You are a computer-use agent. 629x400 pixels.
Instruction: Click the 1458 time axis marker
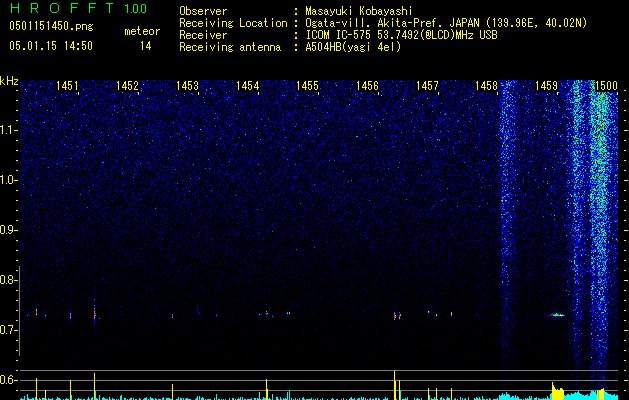coord(487,85)
